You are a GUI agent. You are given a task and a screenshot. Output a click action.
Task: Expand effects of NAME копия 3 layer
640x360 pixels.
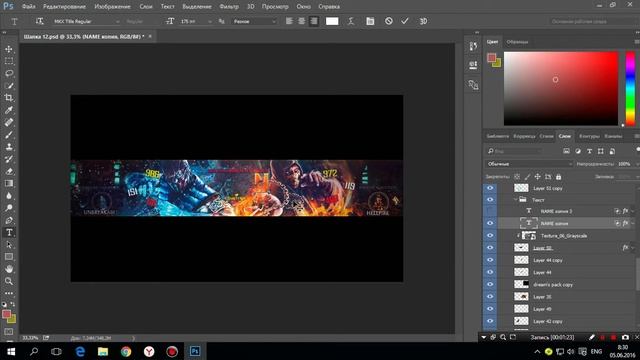[x=633, y=211]
